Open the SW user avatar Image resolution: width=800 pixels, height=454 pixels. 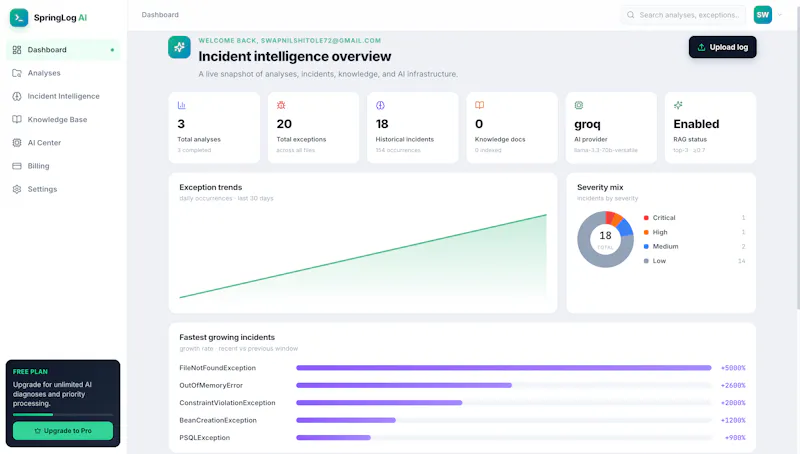(x=763, y=15)
